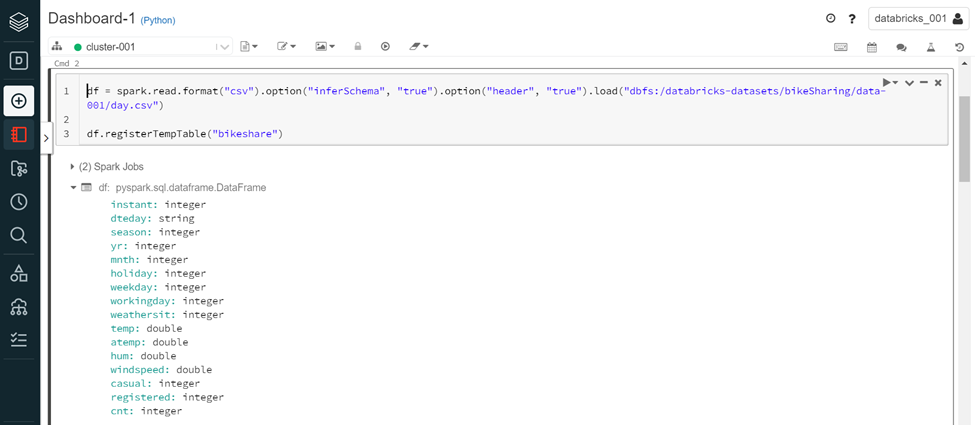Open the Edit menu dropdown icon
The width and height of the screenshot is (975, 425).
tap(287, 47)
